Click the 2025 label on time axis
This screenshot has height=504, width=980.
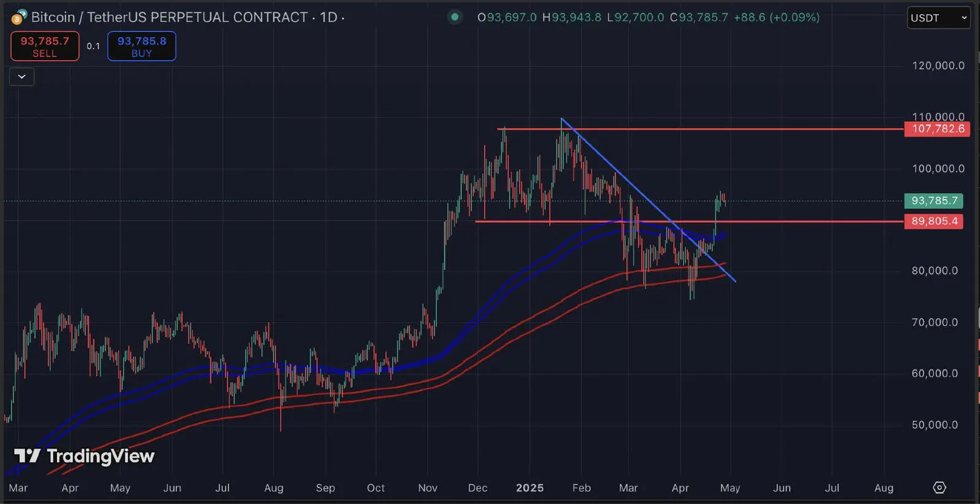pyautogui.click(x=530, y=488)
